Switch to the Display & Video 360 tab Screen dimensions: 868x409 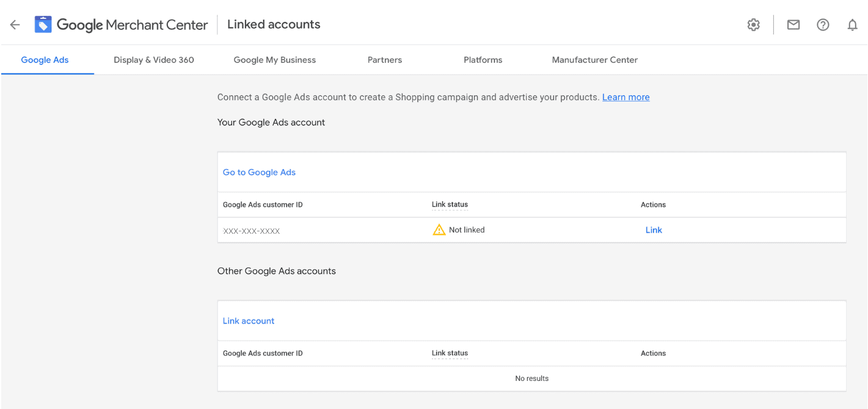tap(154, 60)
